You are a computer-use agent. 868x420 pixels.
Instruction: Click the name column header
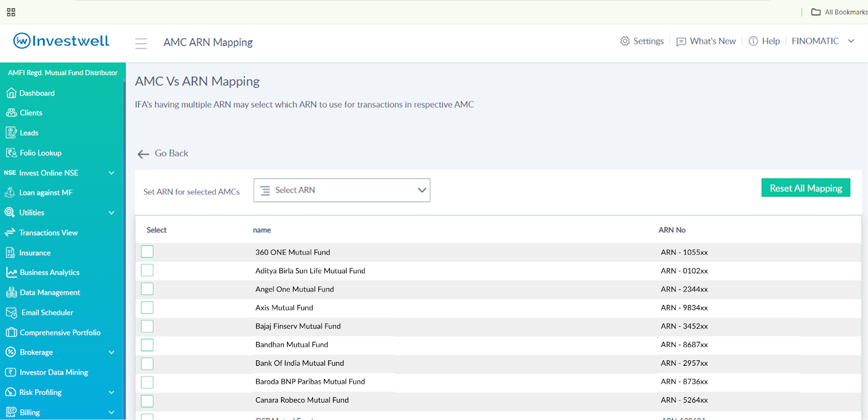pos(261,230)
